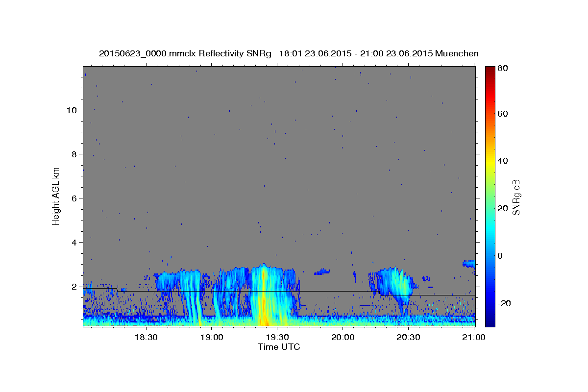The width and height of the screenshot is (588, 392).
Task: Click the height tick label 10
Action: [x=72, y=110]
